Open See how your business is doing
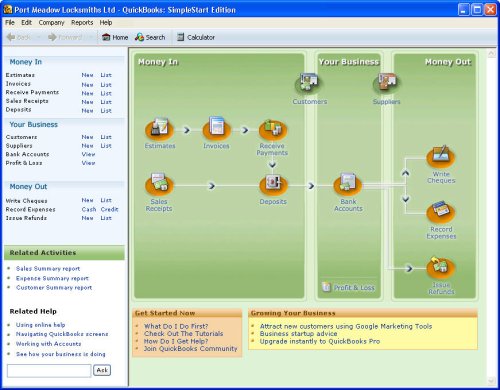The width and height of the screenshot is (500, 390). 60,354
